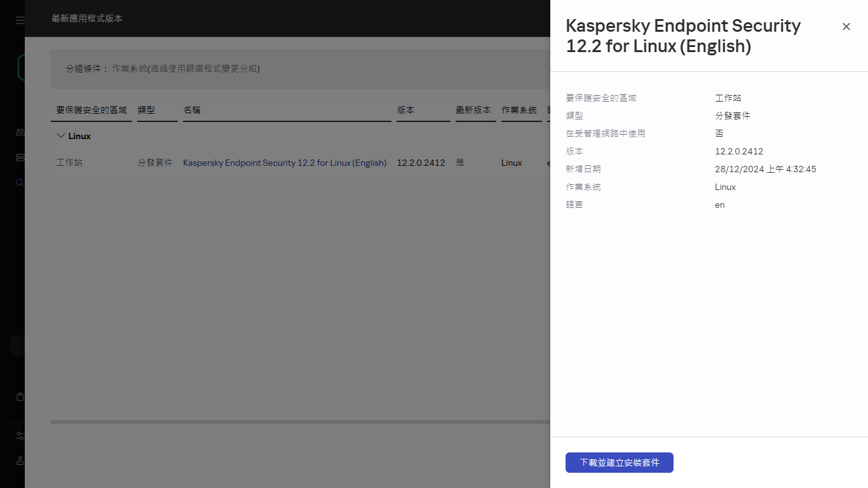Viewport: 868px width, 488px height.
Task: Sort by the 要保護安全的區域 column header
Action: [92, 110]
